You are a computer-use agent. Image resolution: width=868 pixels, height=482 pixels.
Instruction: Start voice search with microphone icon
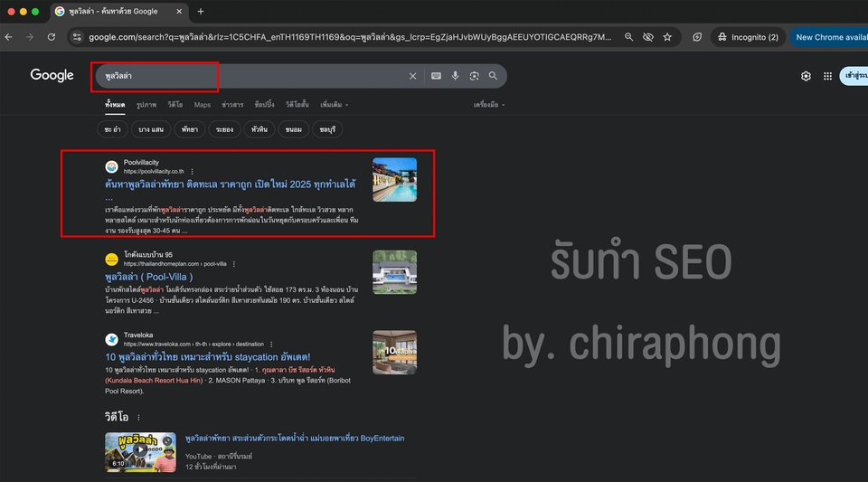[x=455, y=76]
